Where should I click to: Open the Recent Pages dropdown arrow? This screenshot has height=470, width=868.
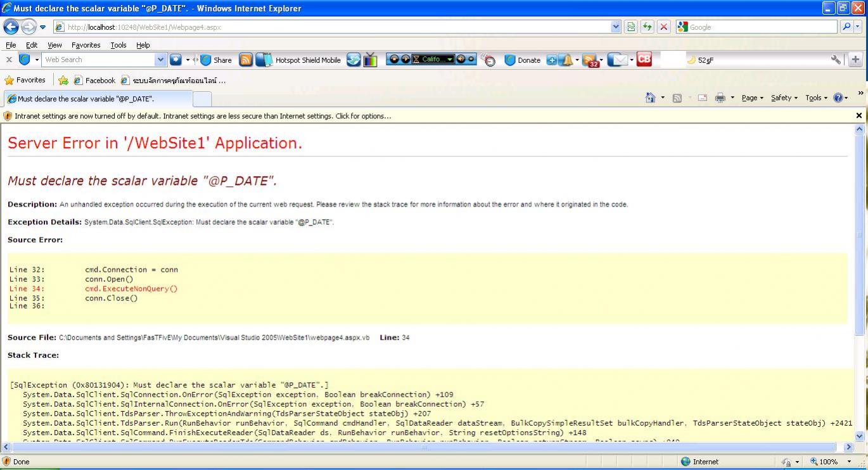(x=43, y=27)
